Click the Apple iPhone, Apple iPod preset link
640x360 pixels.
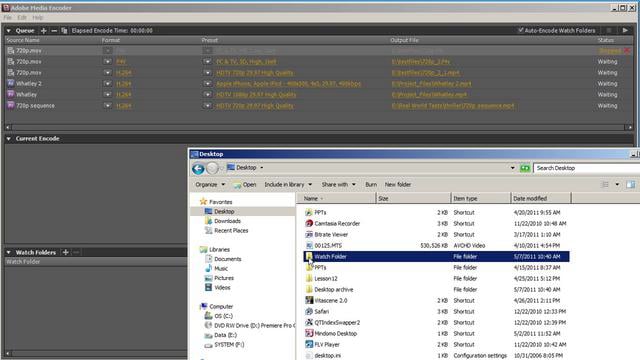pyautogui.click(x=288, y=84)
